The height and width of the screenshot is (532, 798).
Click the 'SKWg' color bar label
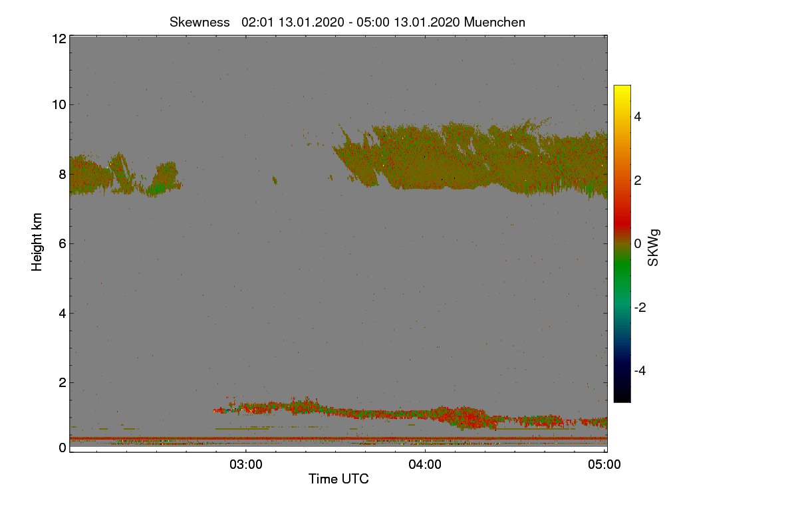[x=654, y=249]
